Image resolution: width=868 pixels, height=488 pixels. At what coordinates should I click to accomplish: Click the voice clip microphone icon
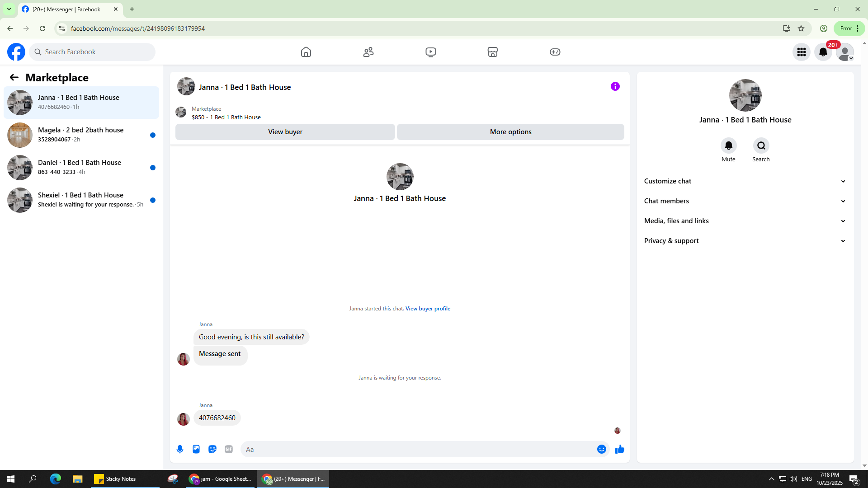(180, 449)
